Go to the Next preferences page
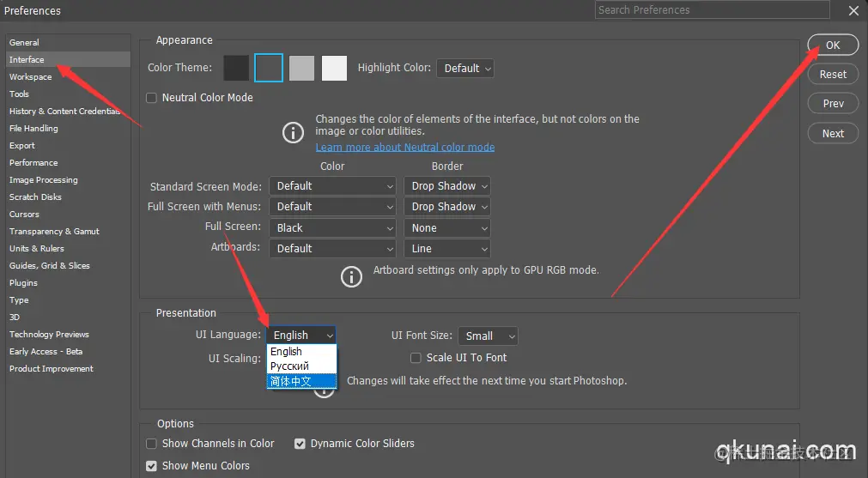This screenshot has width=868, height=478. click(x=833, y=133)
